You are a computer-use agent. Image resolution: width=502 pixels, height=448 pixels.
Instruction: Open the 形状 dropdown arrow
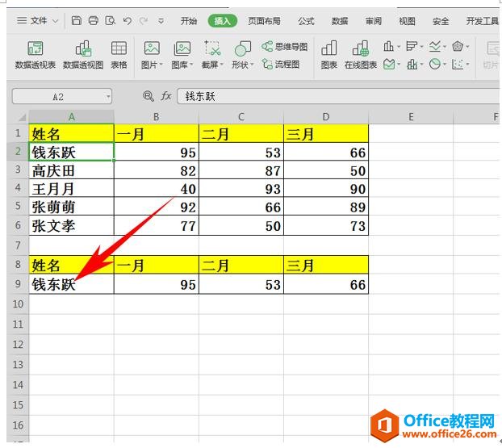click(252, 65)
